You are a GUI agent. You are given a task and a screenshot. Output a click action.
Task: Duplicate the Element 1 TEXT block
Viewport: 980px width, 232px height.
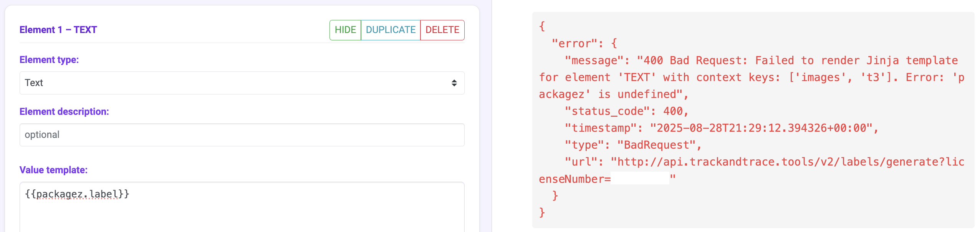[391, 30]
